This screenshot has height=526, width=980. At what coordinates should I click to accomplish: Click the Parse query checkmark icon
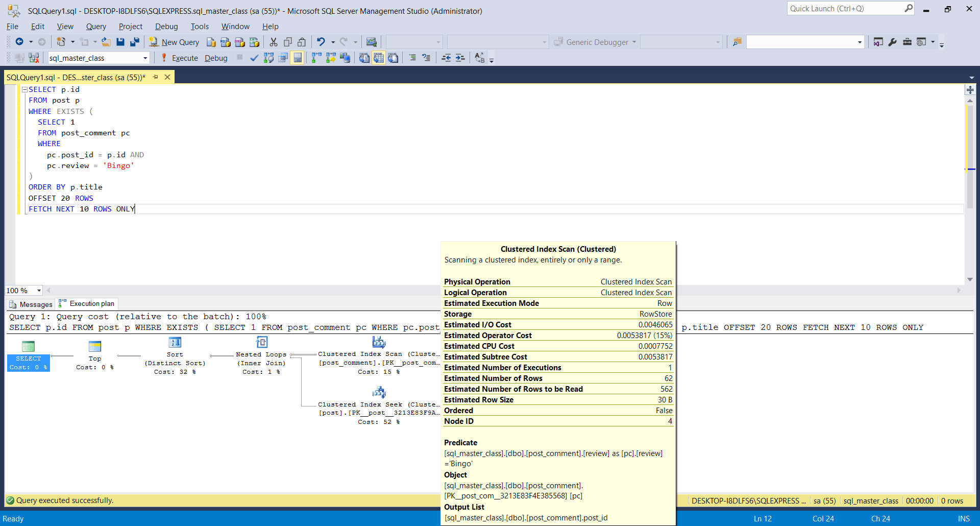(x=254, y=58)
